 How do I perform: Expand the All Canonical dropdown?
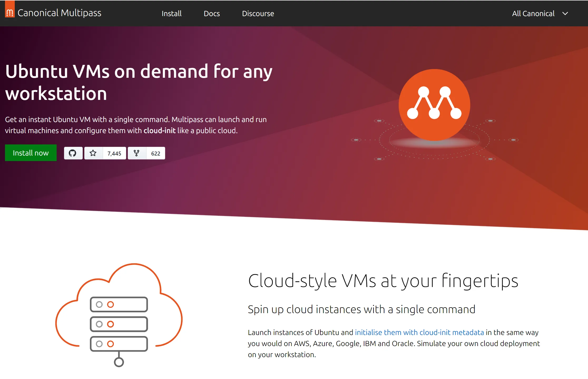tap(533, 13)
